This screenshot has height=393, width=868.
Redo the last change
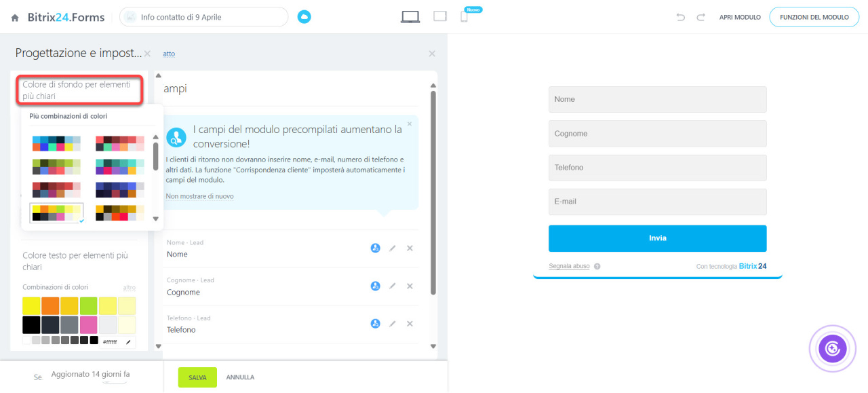701,17
